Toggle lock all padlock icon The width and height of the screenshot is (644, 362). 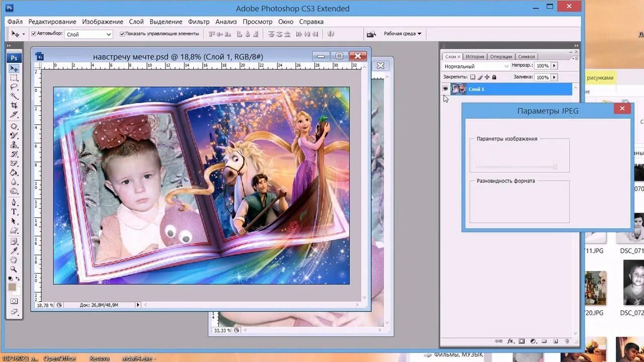(x=494, y=77)
